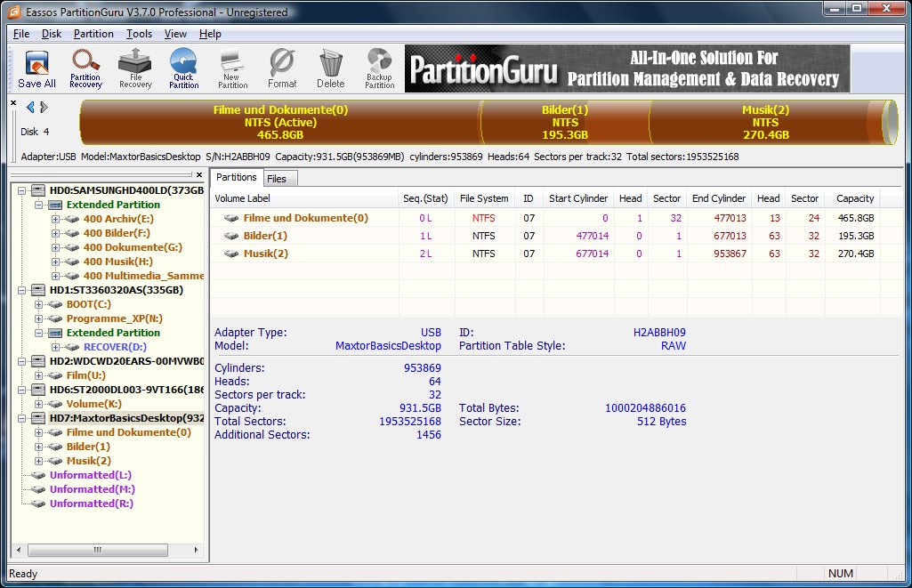Select 400 Musik(H:) in the disk tree

[118, 262]
